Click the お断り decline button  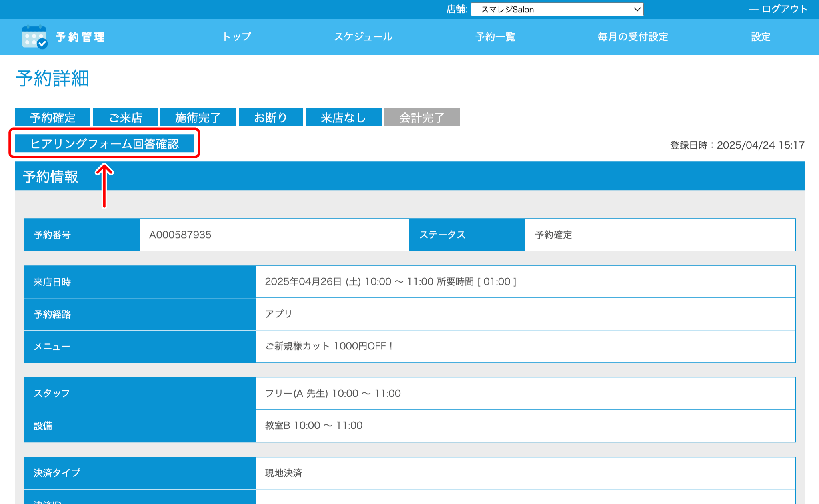click(271, 117)
